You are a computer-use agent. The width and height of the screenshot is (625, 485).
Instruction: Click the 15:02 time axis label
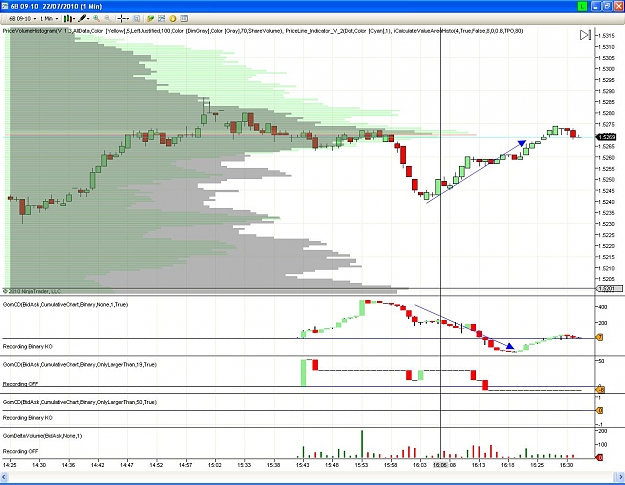coord(215,465)
